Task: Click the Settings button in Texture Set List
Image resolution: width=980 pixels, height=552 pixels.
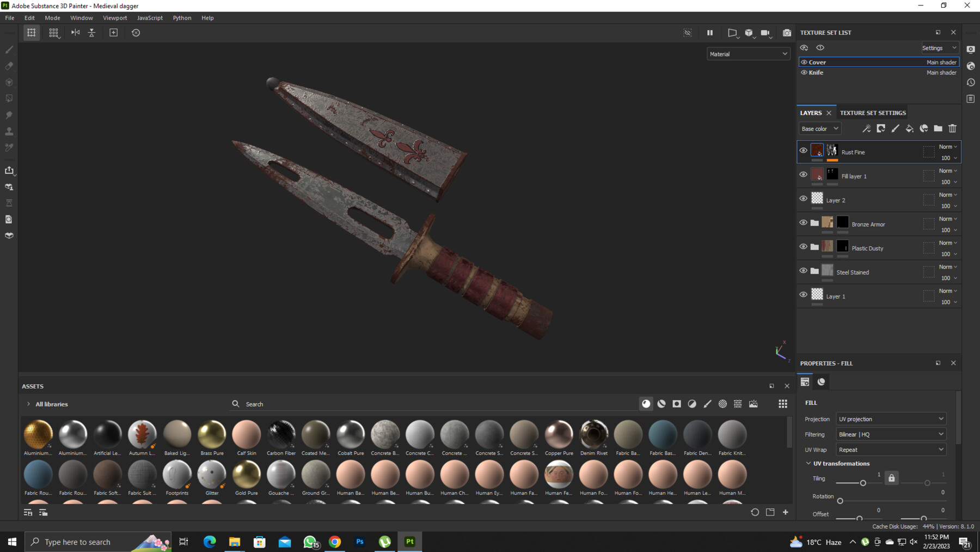Action: (x=939, y=47)
